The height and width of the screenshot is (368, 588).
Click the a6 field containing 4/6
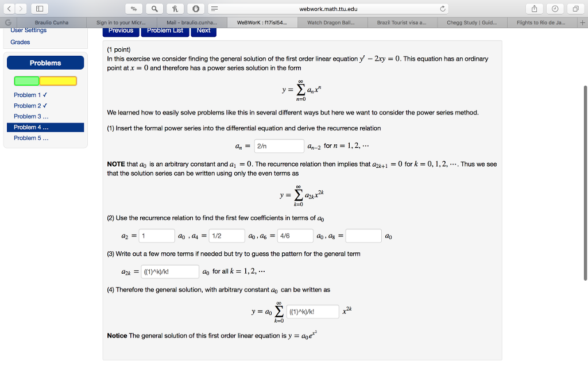295,236
